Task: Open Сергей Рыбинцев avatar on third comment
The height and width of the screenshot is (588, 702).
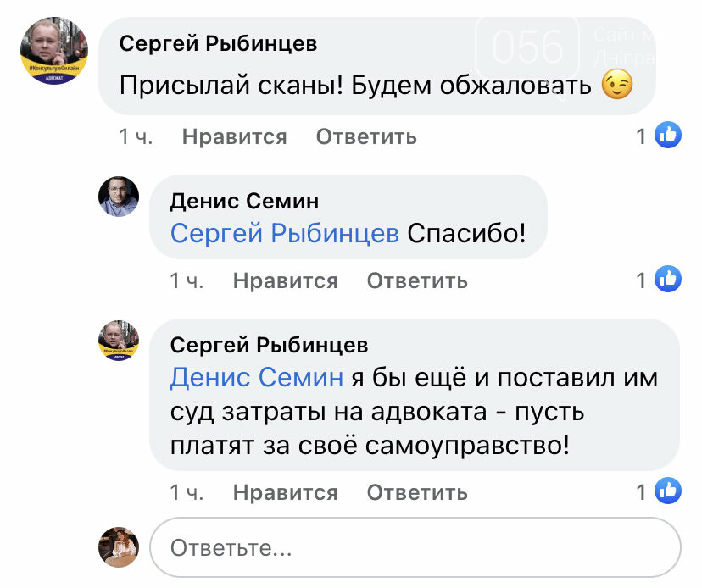Action: [119, 341]
